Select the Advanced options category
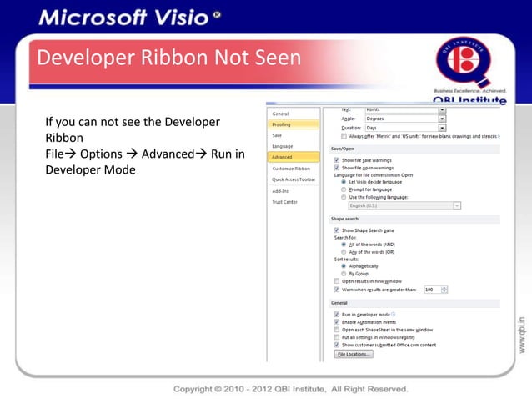The width and height of the screenshot is (532, 399). (x=294, y=157)
